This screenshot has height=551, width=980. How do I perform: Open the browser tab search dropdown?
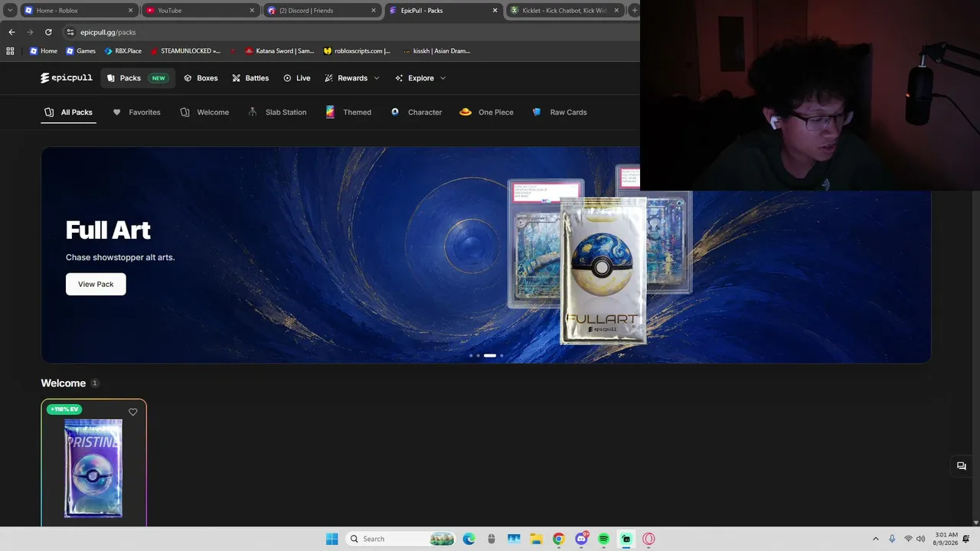[x=10, y=11]
